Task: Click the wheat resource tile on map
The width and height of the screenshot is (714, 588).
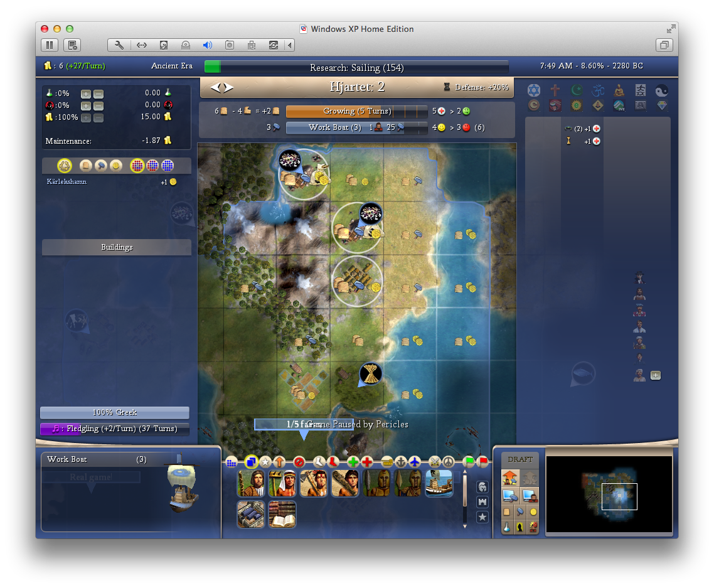Action: (x=371, y=375)
